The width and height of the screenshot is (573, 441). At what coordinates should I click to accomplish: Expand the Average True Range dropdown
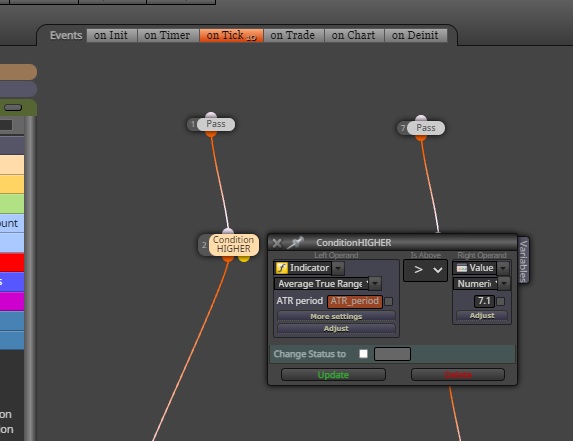pos(375,284)
